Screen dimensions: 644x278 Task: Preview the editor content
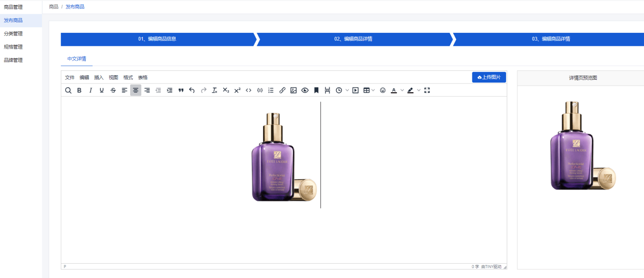[x=305, y=90]
